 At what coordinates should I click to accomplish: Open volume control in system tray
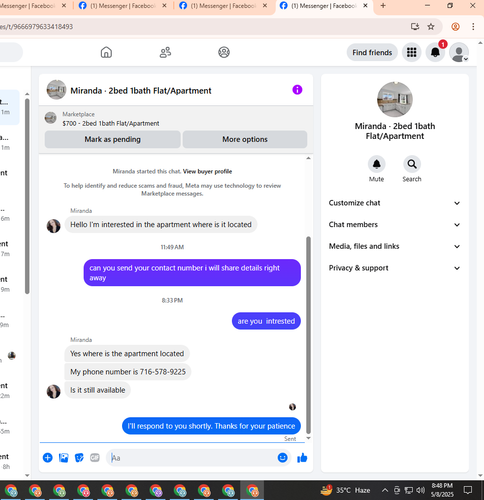click(x=421, y=490)
